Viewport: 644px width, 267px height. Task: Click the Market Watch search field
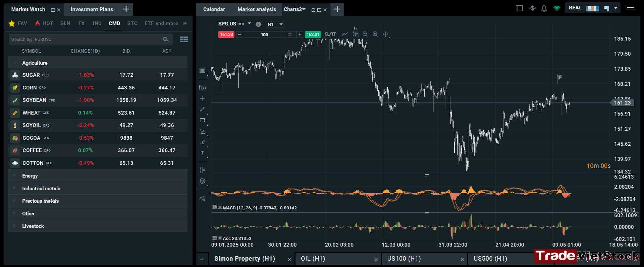(91, 40)
